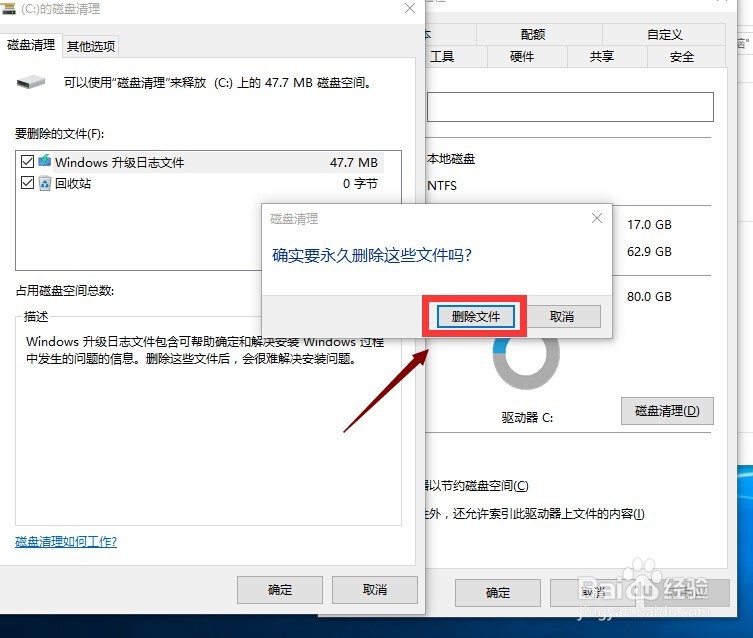Image resolution: width=753 pixels, height=638 pixels.
Task: Uncheck 回收站 checkbox
Action: 27,183
